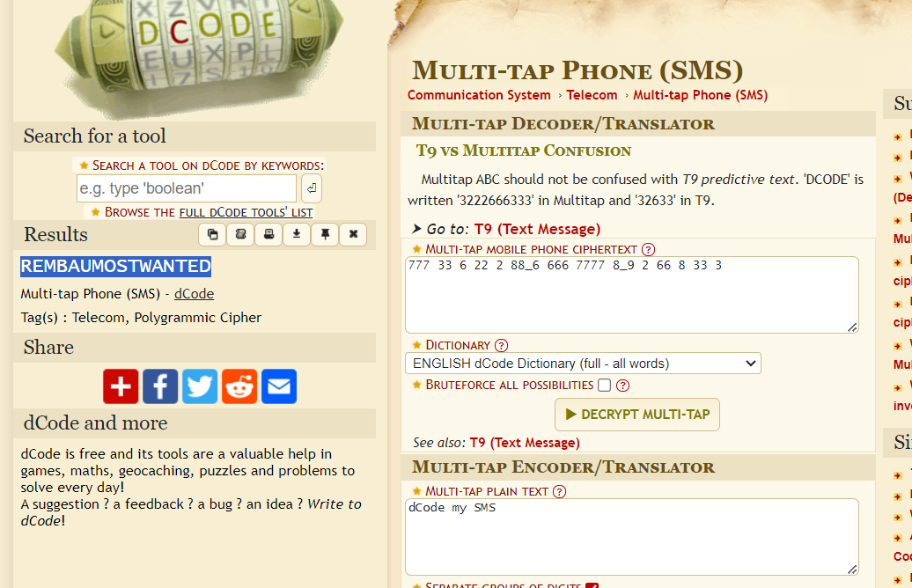
Task: Go to the Telecom breadcrumb category
Action: click(592, 95)
